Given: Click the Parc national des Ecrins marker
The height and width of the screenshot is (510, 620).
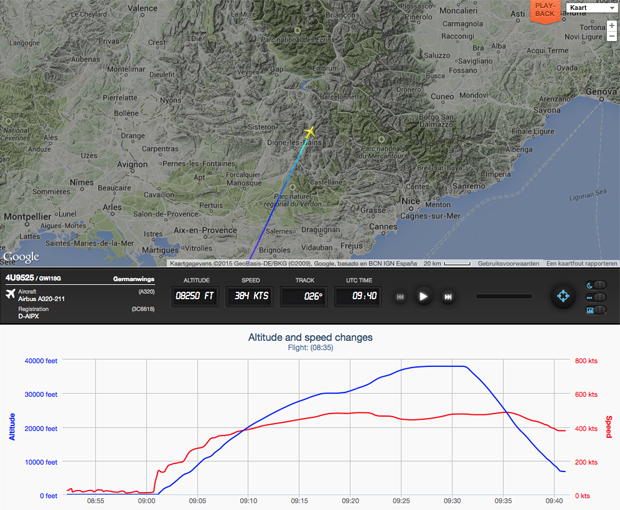Looking at the screenshot, I should click(x=297, y=30).
